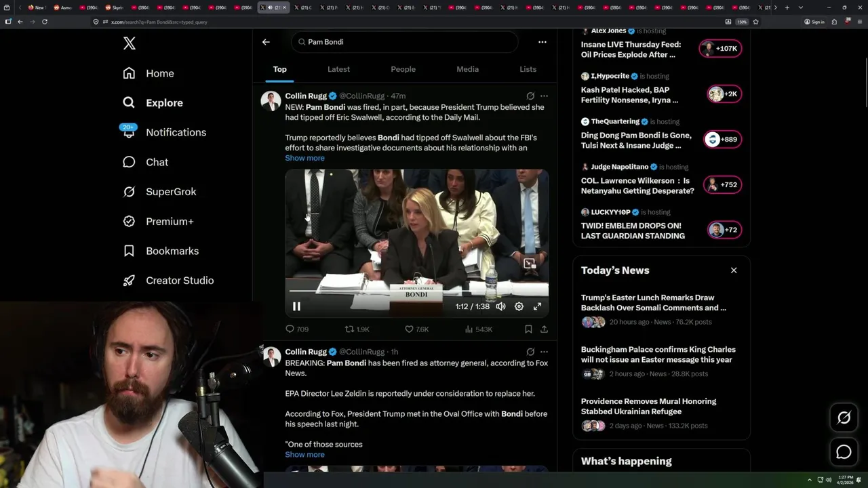
Task: Open Premium+ in the sidebar
Action: 158,221
